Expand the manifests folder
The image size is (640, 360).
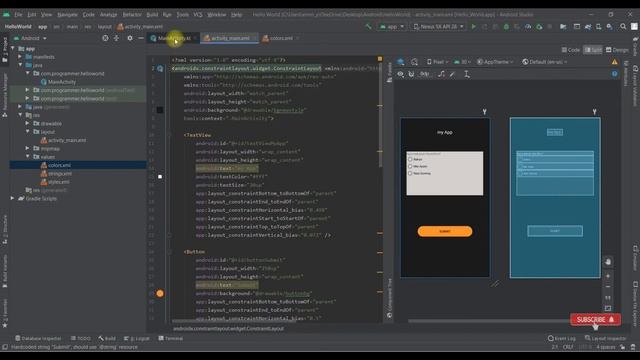tap(20, 57)
